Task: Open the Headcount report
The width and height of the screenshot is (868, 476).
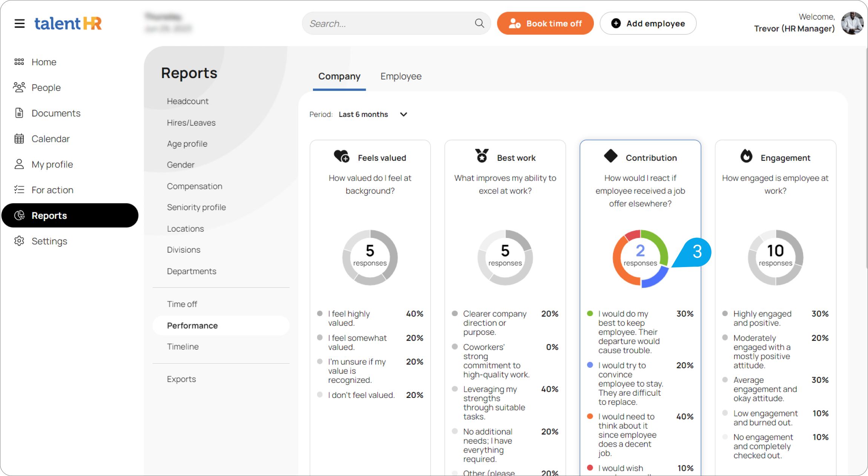Action: 187,101
